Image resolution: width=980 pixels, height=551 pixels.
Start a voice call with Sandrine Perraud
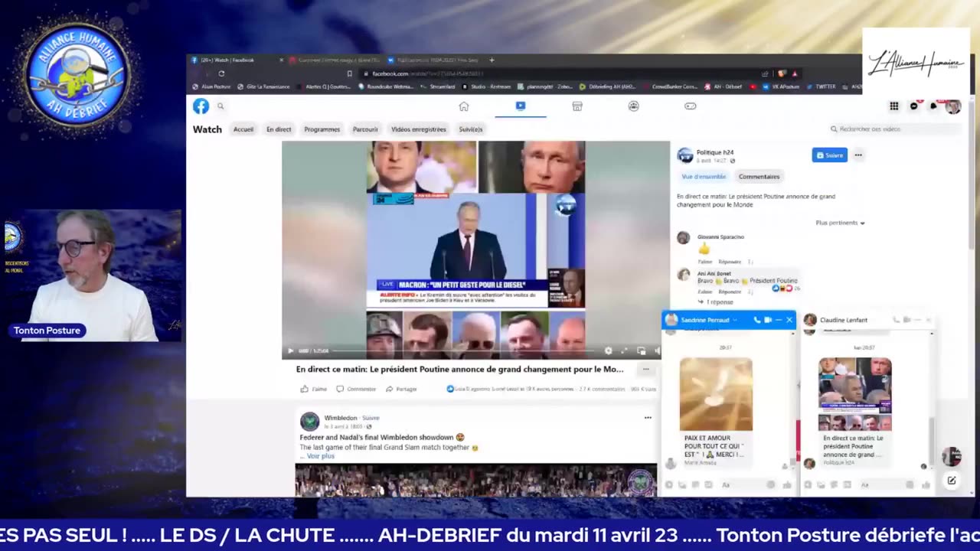pyautogui.click(x=757, y=320)
